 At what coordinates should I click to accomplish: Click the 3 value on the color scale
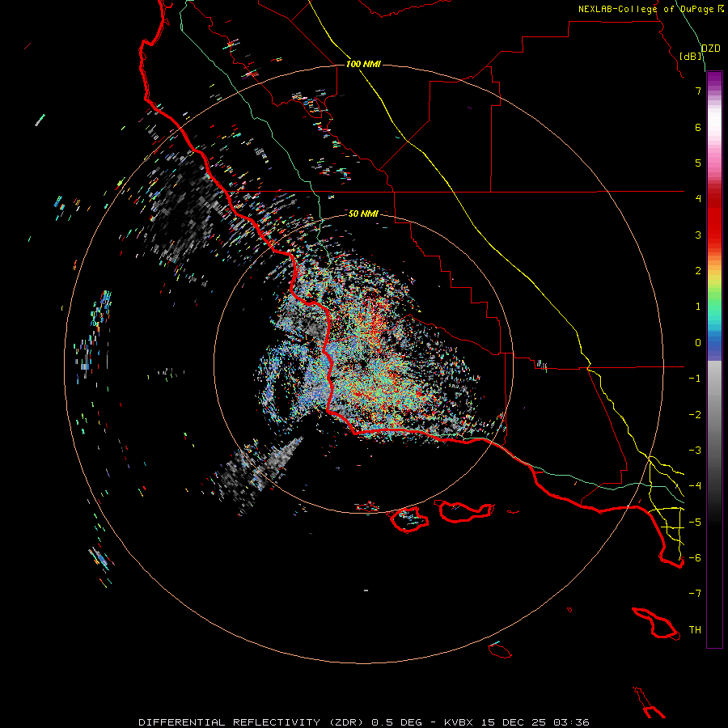[698, 235]
